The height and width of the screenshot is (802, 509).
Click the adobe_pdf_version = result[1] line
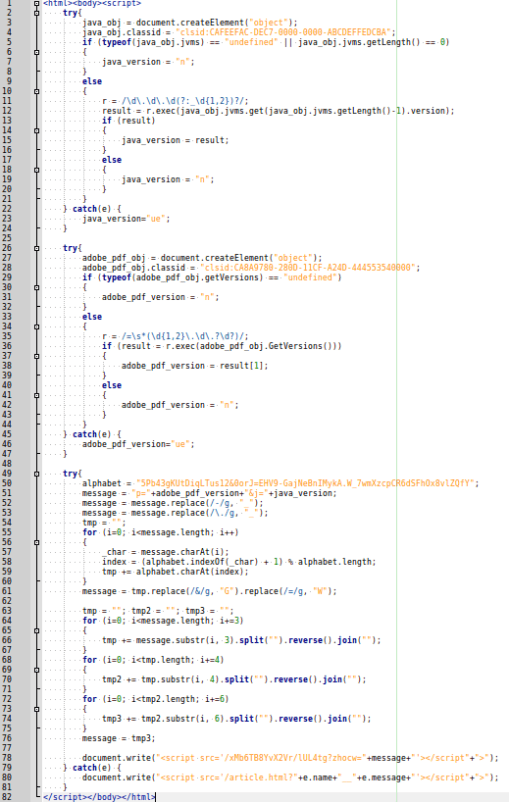(194, 366)
